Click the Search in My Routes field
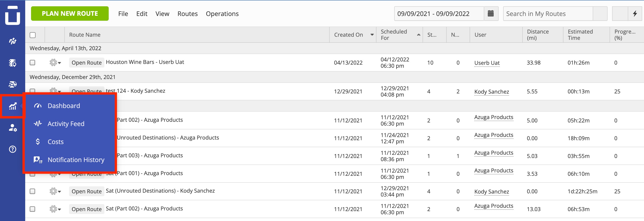 pos(547,14)
